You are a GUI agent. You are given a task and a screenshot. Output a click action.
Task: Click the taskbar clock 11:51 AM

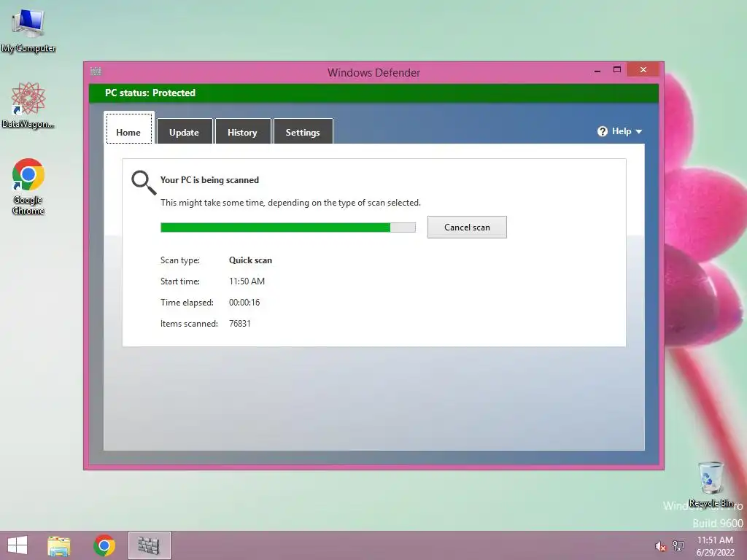tap(715, 540)
